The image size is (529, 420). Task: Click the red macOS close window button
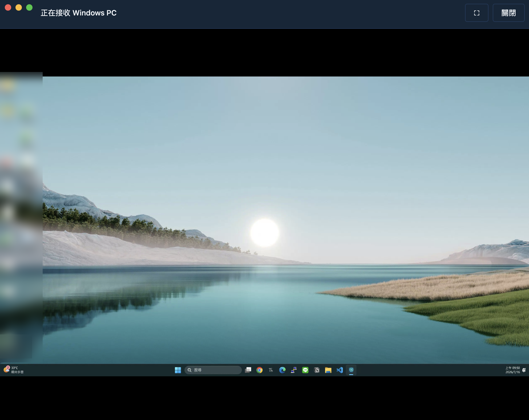click(x=8, y=7)
